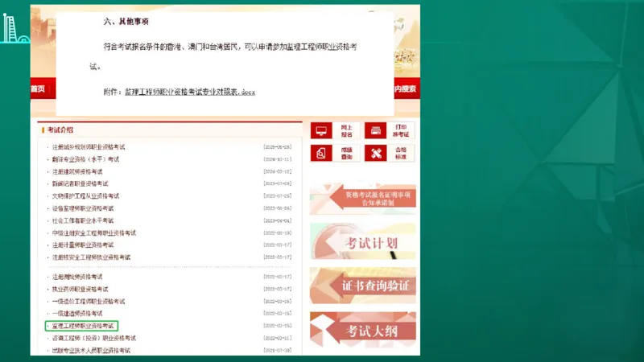Image resolution: width=644 pixels, height=362 pixels.
Task: Click the date beside 翻译专业资格（水平）考试
Action: (x=278, y=159)
